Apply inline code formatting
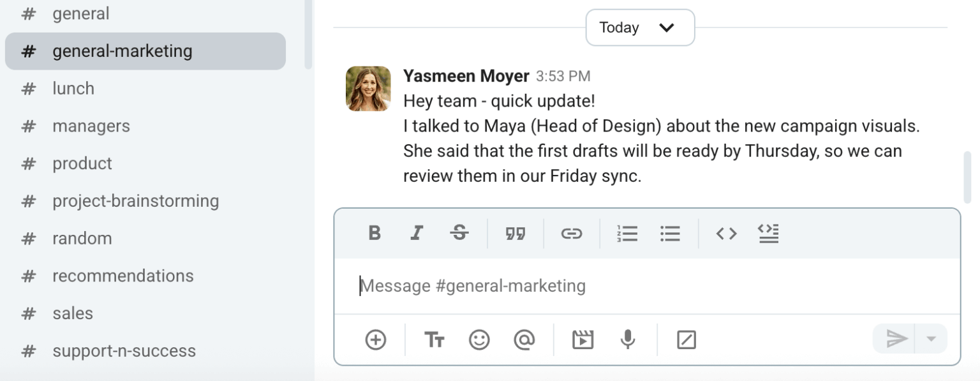The height and width of the screenshot is (381, 980). [x=726, y=234]
